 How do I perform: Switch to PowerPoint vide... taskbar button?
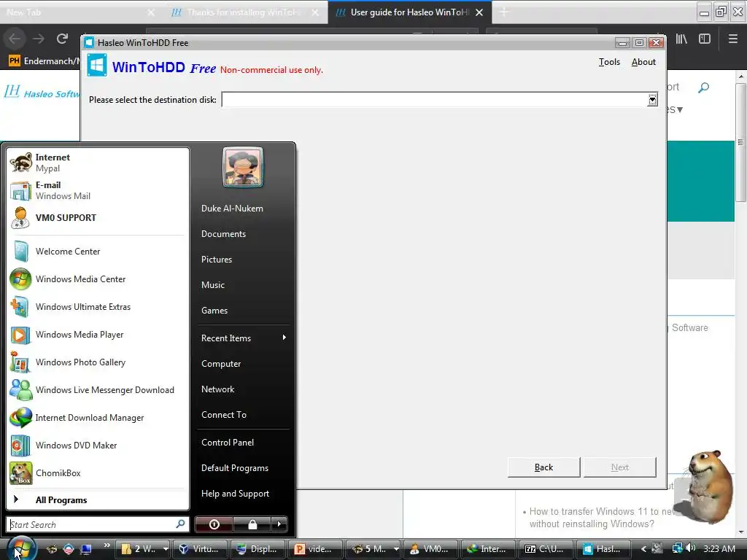314,548
